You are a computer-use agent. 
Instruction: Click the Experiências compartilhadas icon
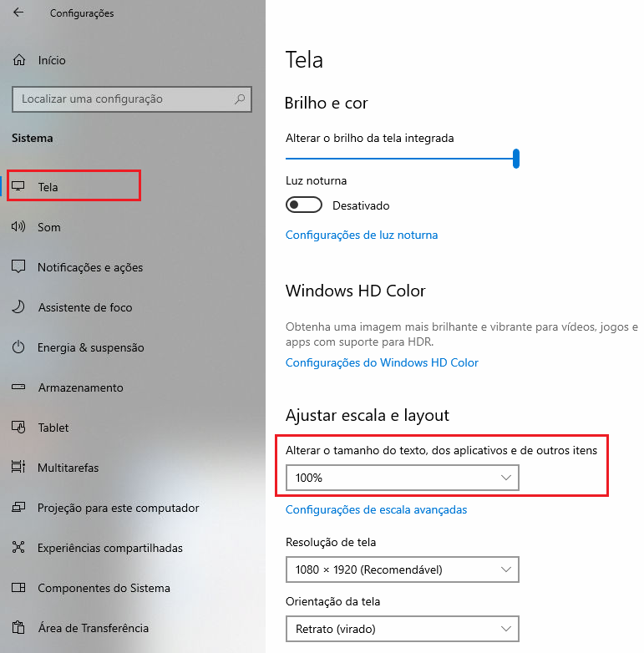point(18,548)
